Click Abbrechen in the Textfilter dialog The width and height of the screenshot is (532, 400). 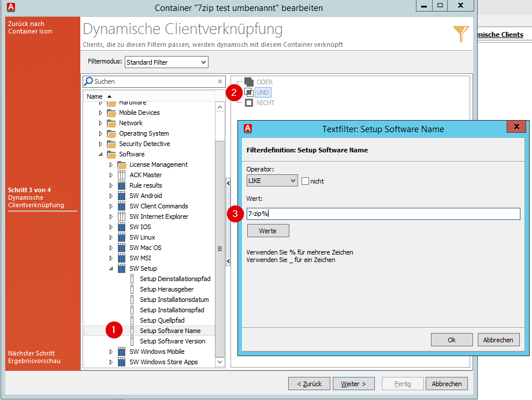[x=498, y=339]
